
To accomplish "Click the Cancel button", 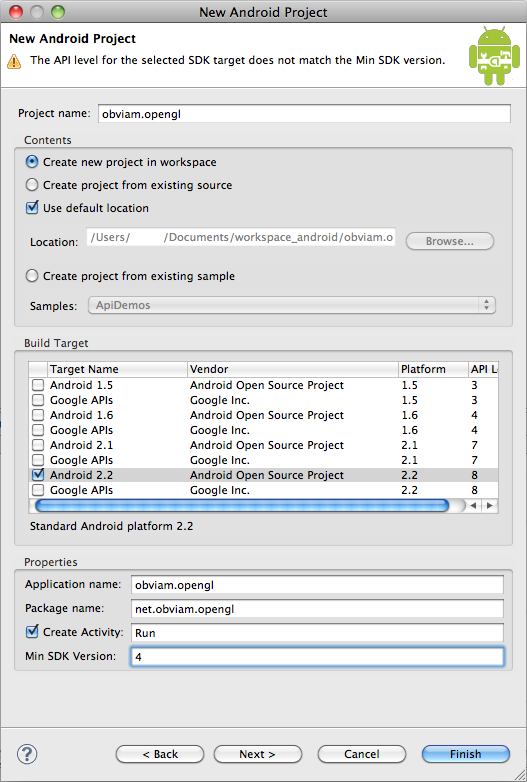I will (362, 754).
